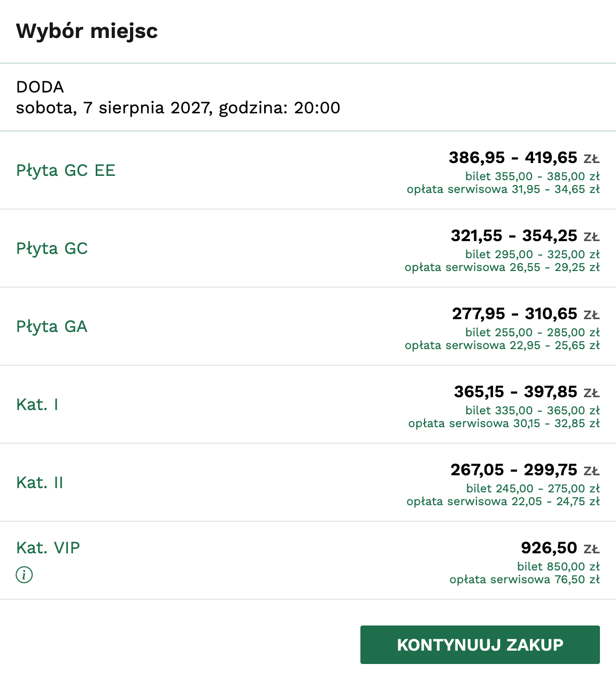Open the Płyta GA seating option
Image resolution: width=616 pixels, height=695 pixels.
51,327
